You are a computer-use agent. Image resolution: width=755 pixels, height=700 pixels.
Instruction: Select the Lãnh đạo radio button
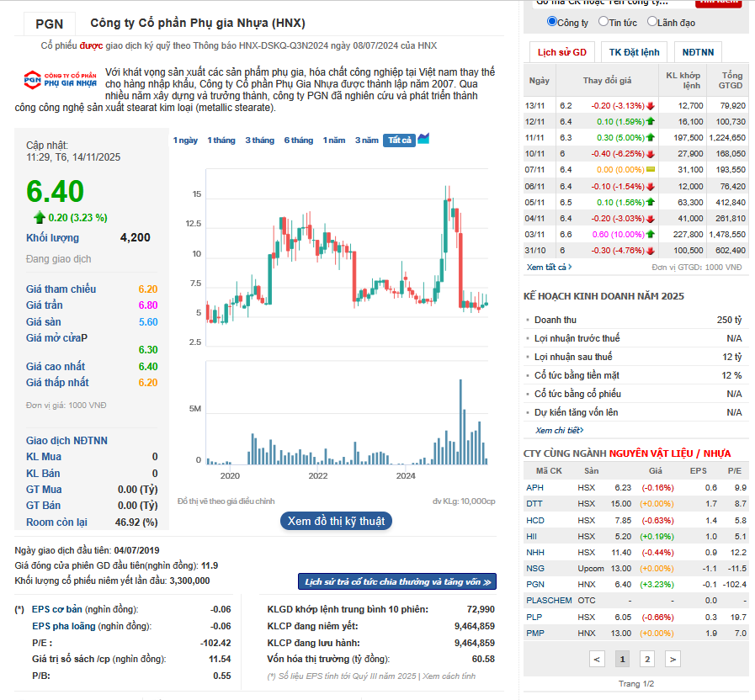pos(651,22)
